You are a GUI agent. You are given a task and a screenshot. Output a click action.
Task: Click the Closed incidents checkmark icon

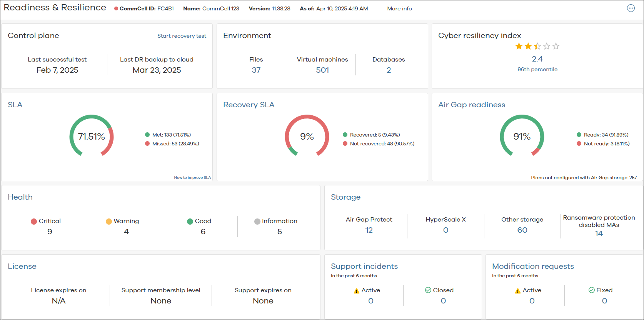(x=428, y=290)
